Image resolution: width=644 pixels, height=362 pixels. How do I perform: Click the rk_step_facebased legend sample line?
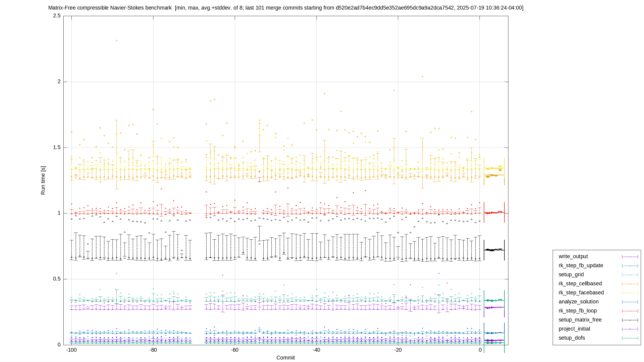pos(630,293)
